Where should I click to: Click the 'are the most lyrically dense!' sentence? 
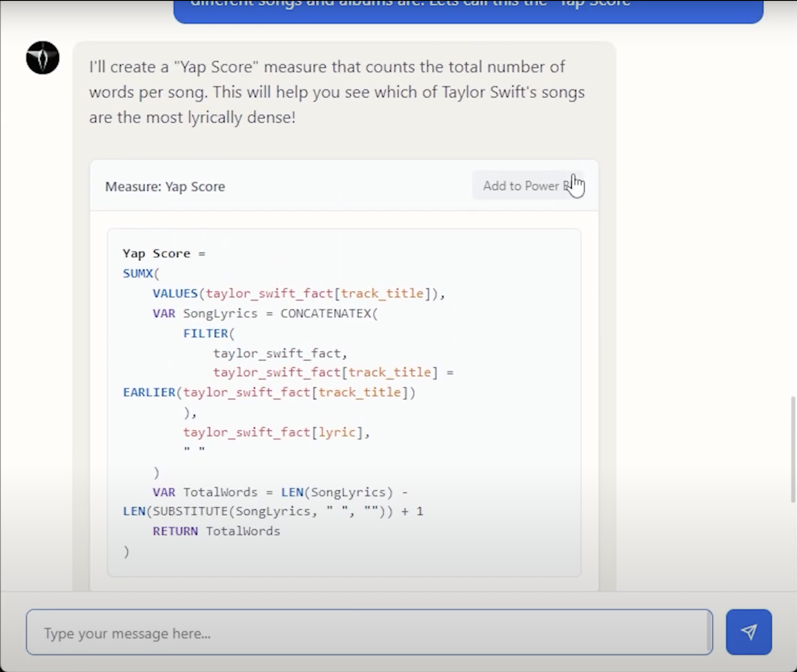pyautogui.click(x=192, y=117)
